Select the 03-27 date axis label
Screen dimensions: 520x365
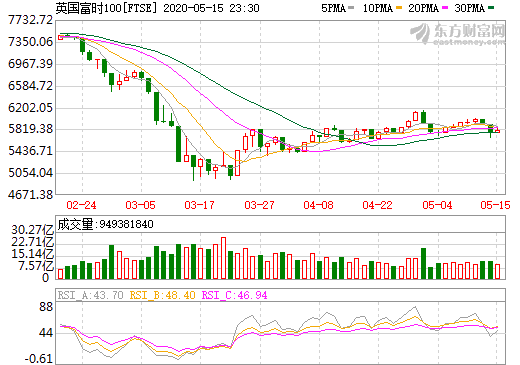pos(259,205)
